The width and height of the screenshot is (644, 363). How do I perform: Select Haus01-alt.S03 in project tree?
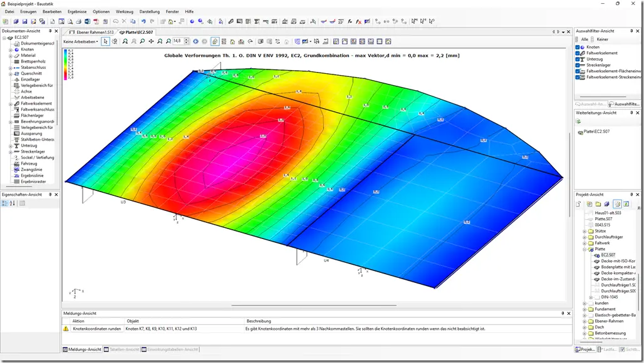[x=608, y=213]
